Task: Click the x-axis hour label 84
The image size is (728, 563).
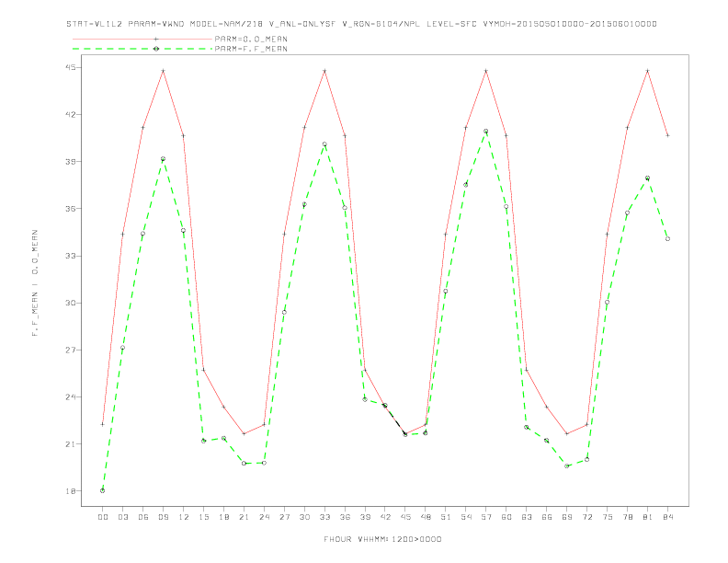Action: pyautogui.click(x=668, y=517)
